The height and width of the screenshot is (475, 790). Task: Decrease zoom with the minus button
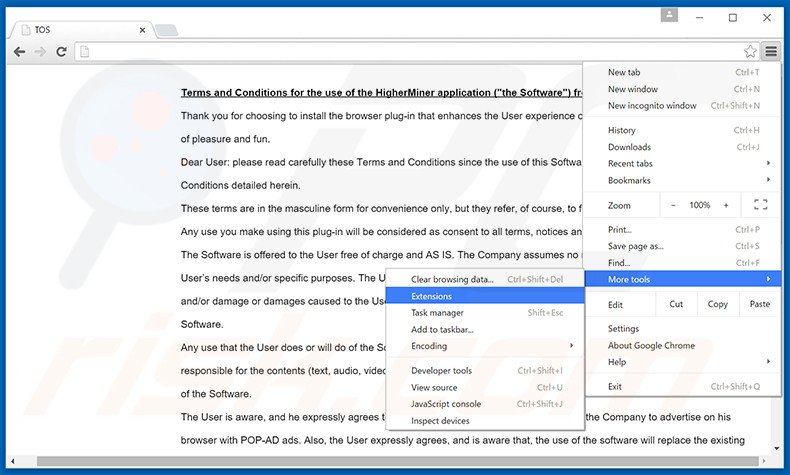[673, 205]
